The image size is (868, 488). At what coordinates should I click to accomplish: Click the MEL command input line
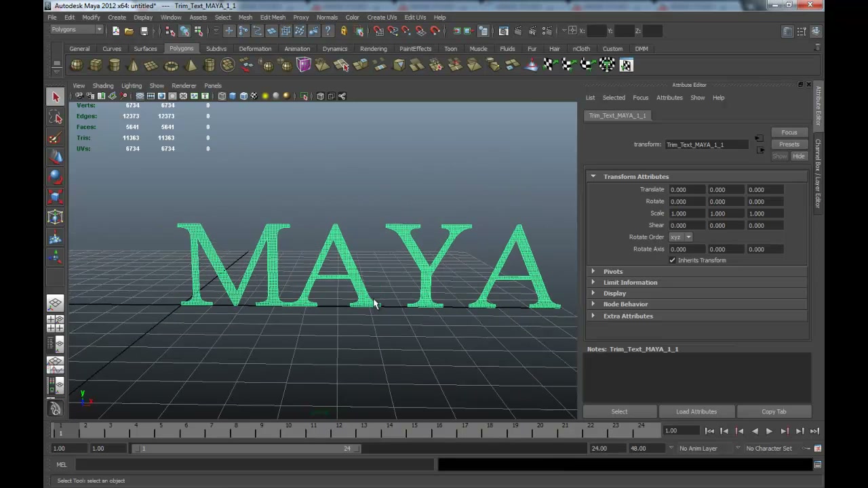254,465
